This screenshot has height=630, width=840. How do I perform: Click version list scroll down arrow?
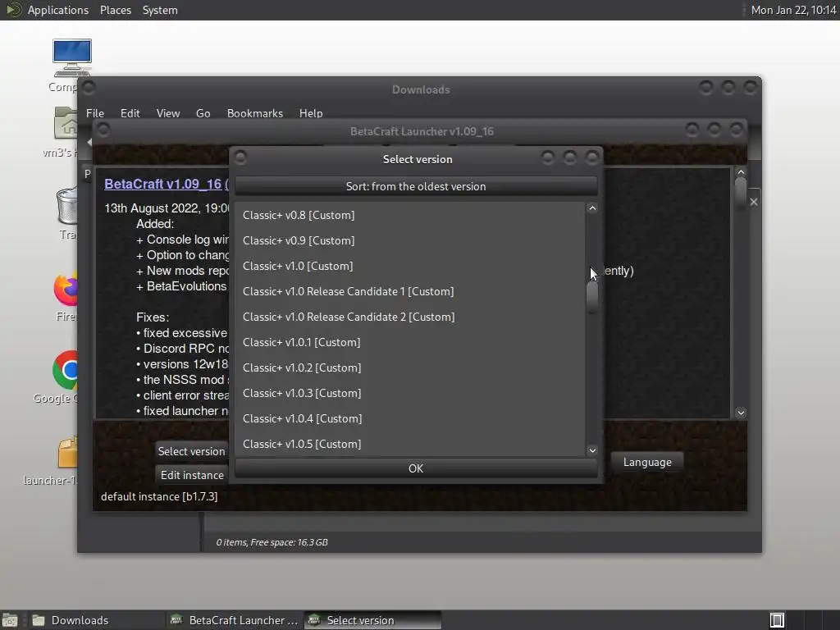tap(592, 450)
